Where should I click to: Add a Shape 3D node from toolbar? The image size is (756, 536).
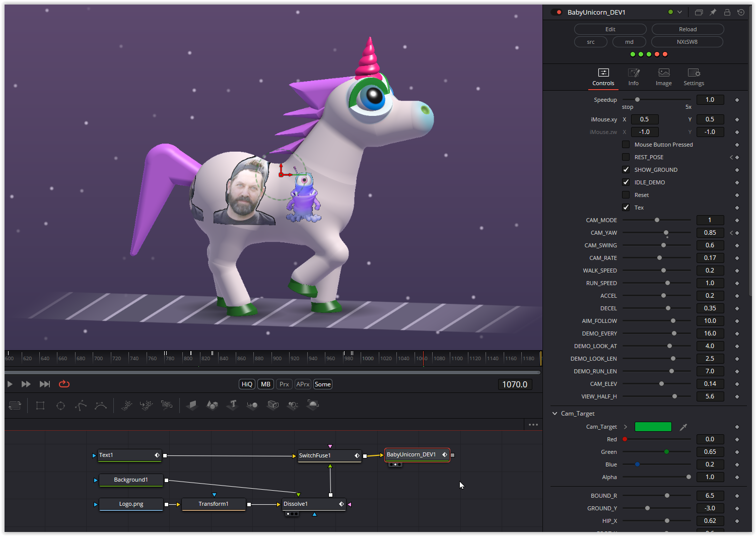pos(212,405)
